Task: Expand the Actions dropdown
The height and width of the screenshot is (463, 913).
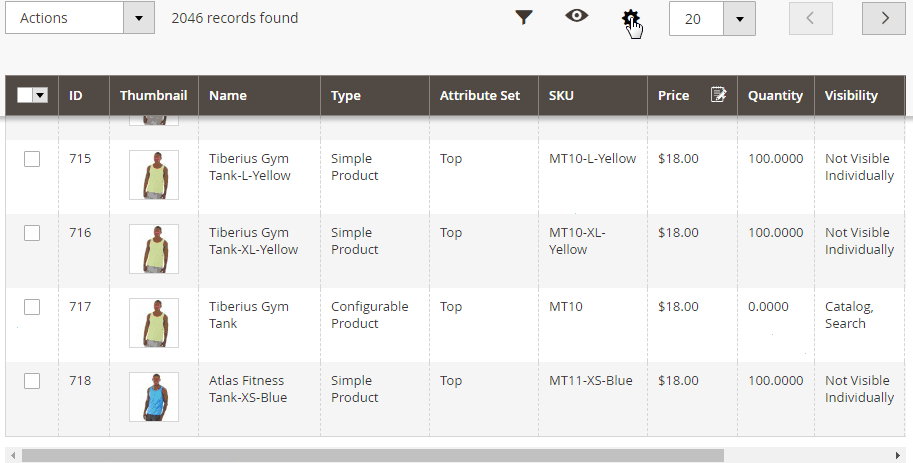Action: point(80,18)
